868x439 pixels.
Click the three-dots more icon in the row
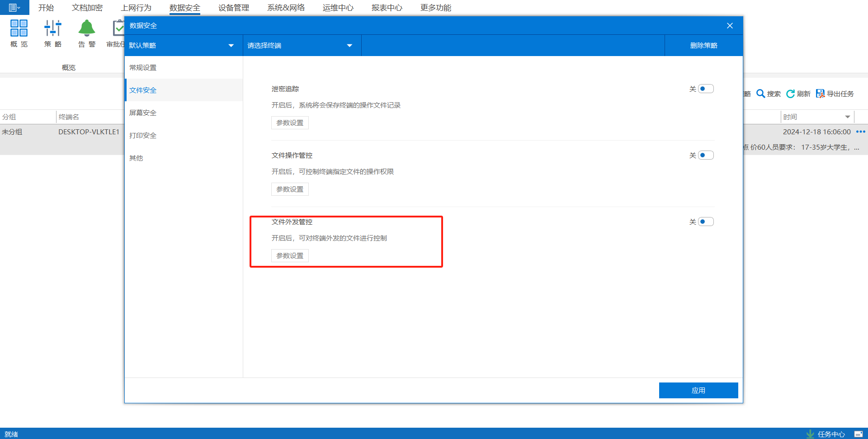point(860,132)
